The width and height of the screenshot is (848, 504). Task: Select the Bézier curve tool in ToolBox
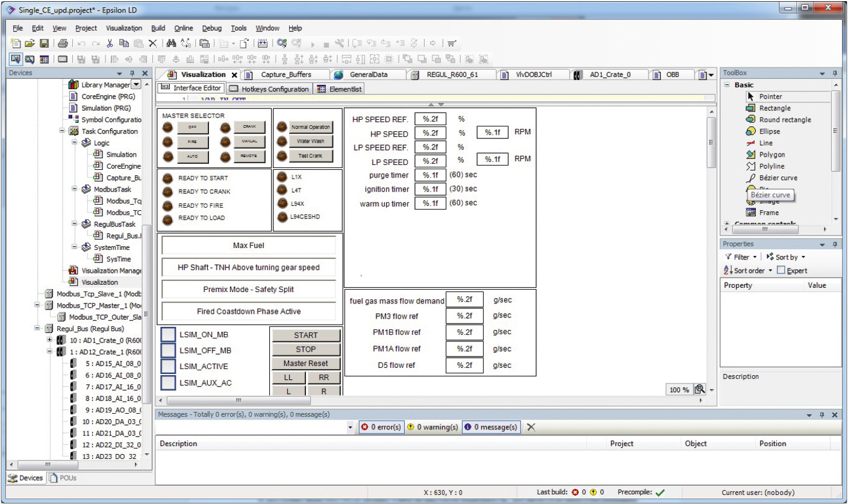(x=778, y=178)
